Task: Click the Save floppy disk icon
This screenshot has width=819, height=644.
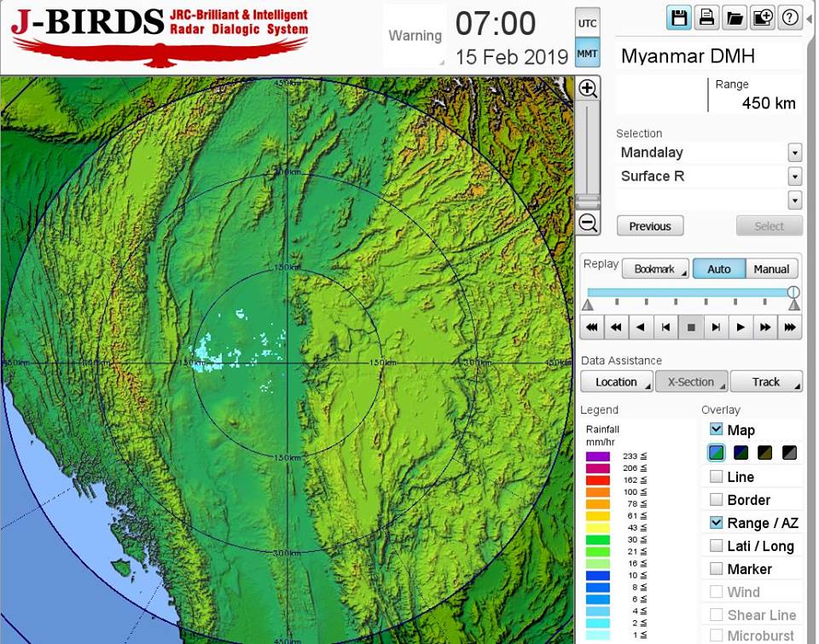Action: tap(679, 17)
